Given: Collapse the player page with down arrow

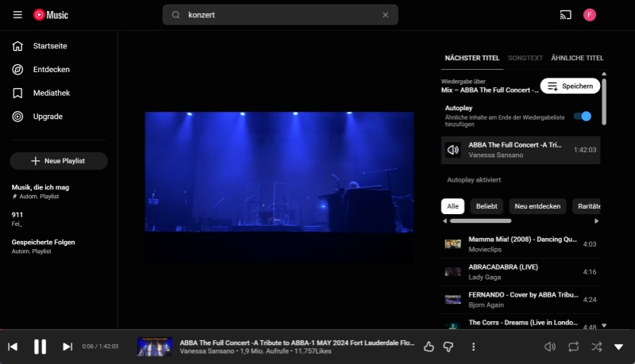Looking at the screenshot, I should pos(618,347).
